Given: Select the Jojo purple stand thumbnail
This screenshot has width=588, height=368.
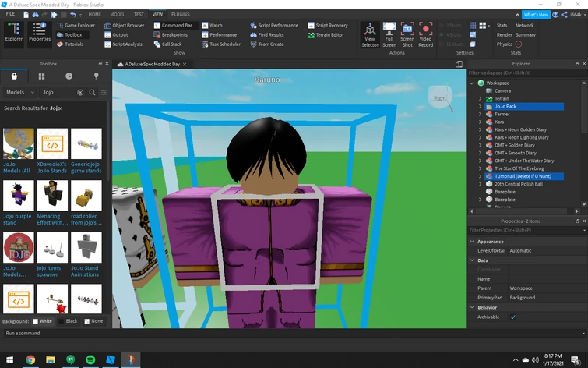Looking at the screenshot, I should pyautogui.click(x=19, y=196).
